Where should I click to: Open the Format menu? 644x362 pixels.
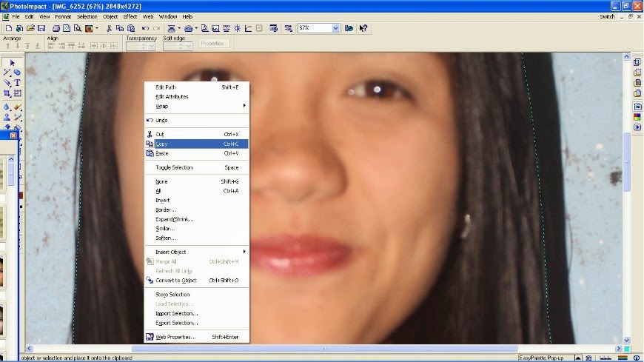click(x=63, y=16)
